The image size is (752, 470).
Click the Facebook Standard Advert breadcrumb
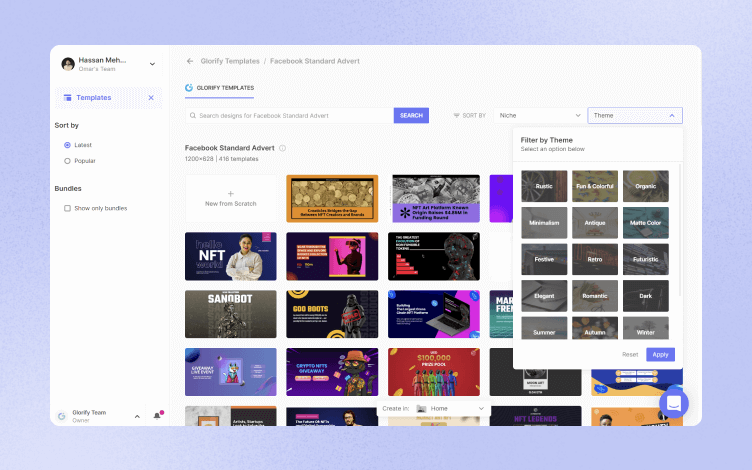315,61
